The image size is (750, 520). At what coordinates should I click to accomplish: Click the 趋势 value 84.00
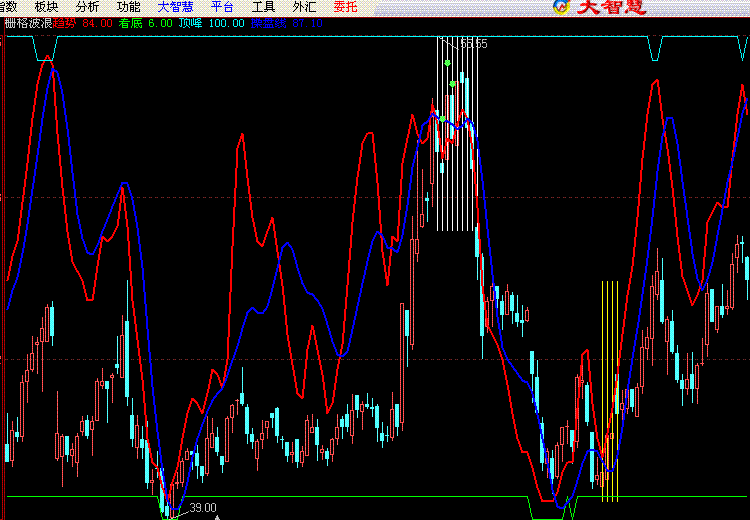98,23
